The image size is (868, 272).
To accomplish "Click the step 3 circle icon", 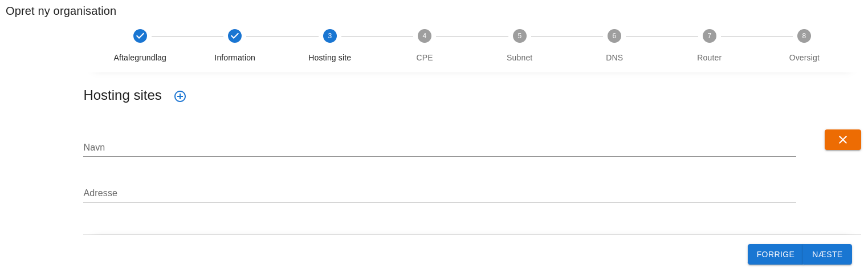I will pyautogui.click(x=329, y=36).
